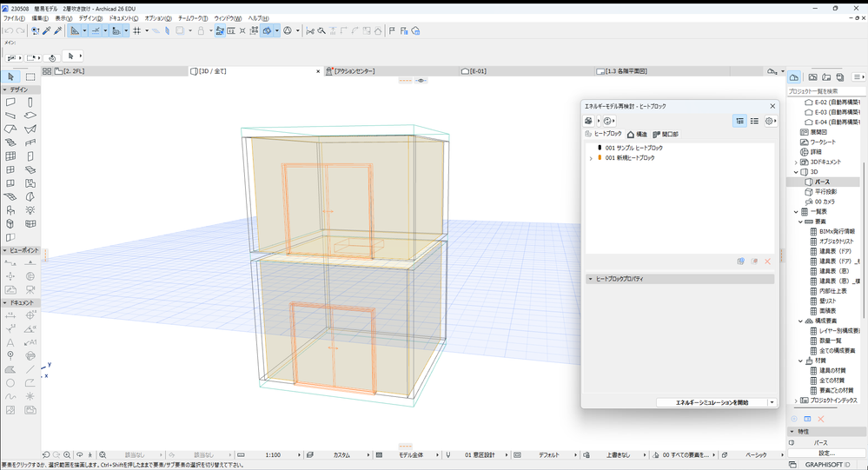Click the エネルギーシミュレーションを開始 button
Screen dimensions: 868x470
(x=712, y=402)
